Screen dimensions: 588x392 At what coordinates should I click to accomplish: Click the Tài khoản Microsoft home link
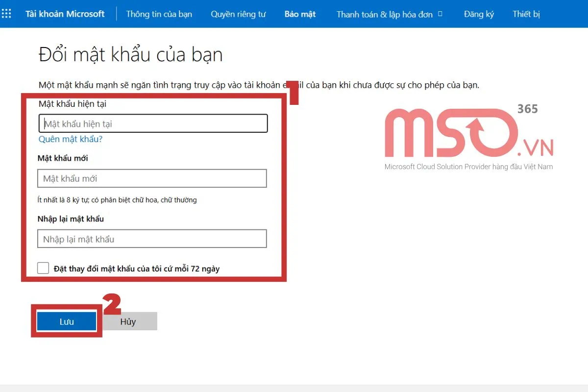[65, 14]
